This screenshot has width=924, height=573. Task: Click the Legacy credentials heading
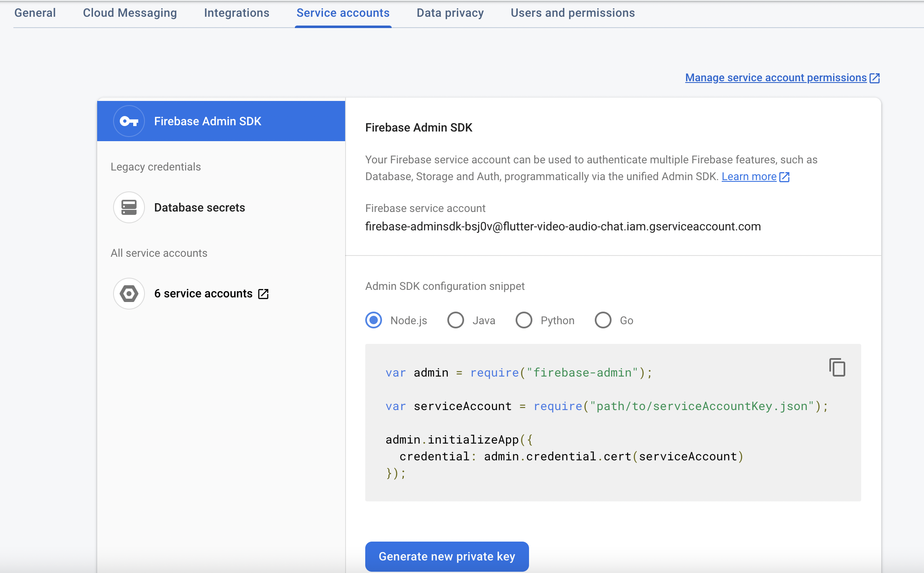[x=156, y=167]
